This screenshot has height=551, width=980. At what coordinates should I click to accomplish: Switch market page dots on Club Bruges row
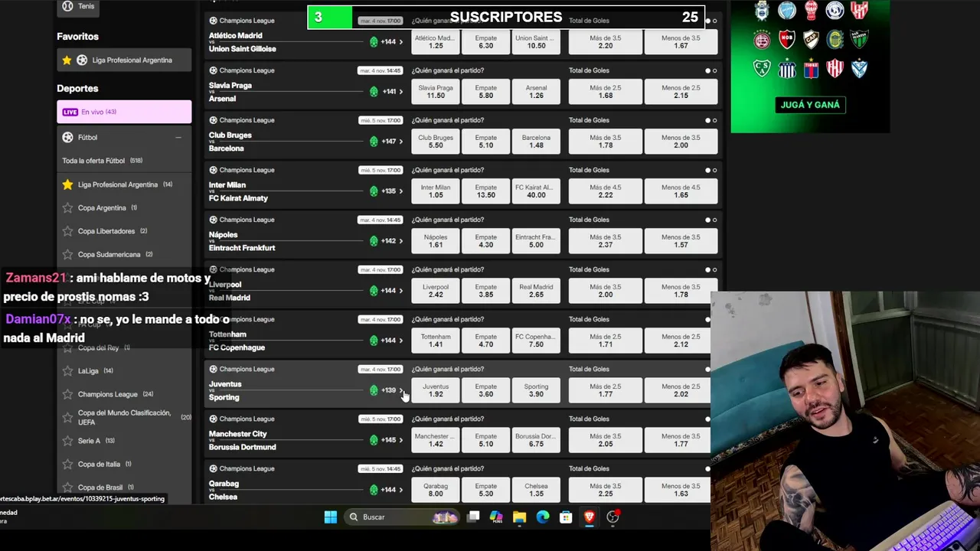pyautogui.click(x=711, y=120)
